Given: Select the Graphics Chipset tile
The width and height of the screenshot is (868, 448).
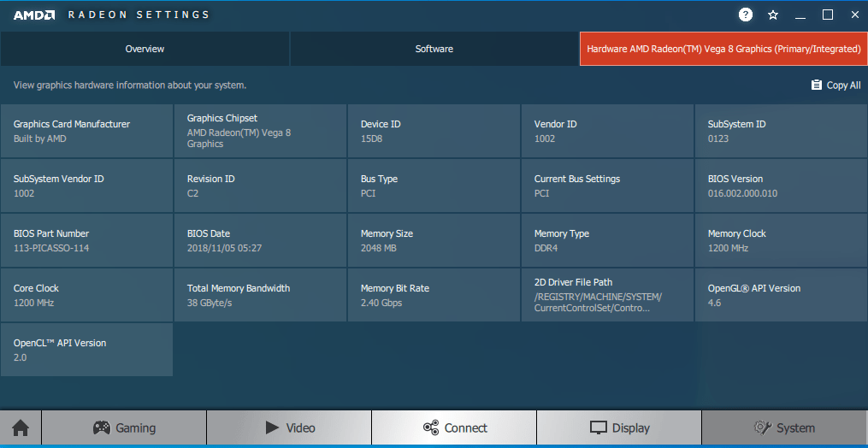Looking at the screenshot, I should [x=260, y=132].
